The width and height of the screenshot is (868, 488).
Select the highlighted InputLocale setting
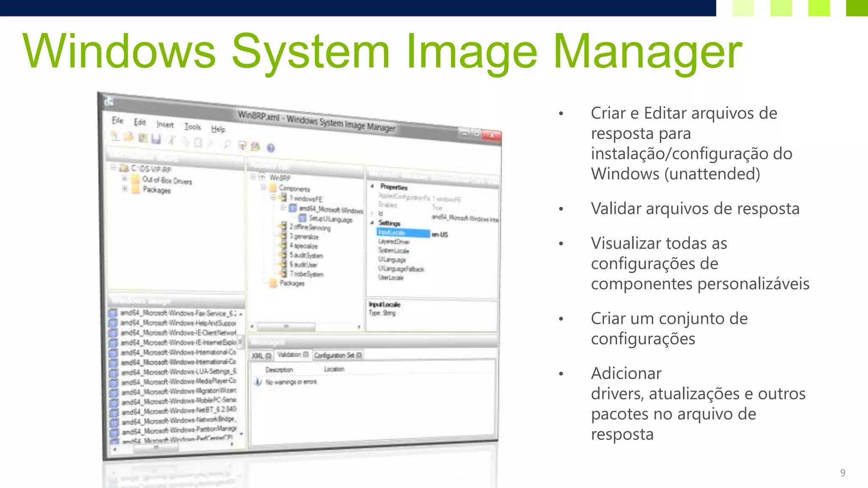403,233
